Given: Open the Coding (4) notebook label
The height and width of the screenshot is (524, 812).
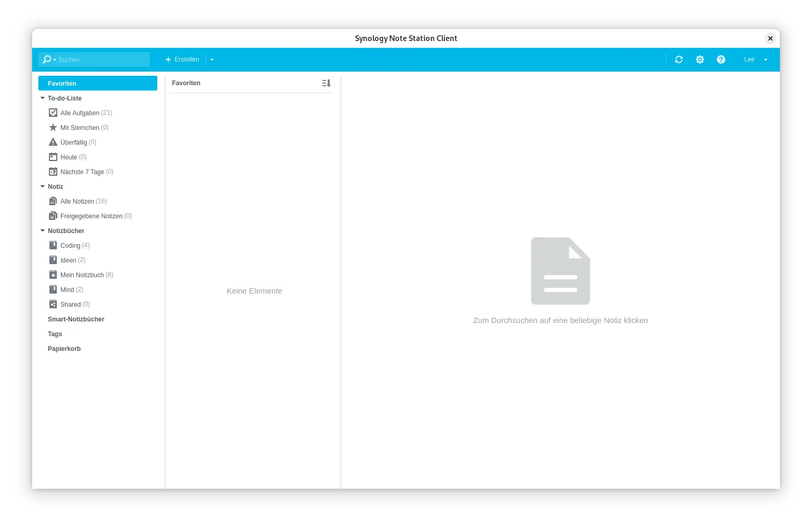Looking at the screenshot, I should tap(75, 246).
